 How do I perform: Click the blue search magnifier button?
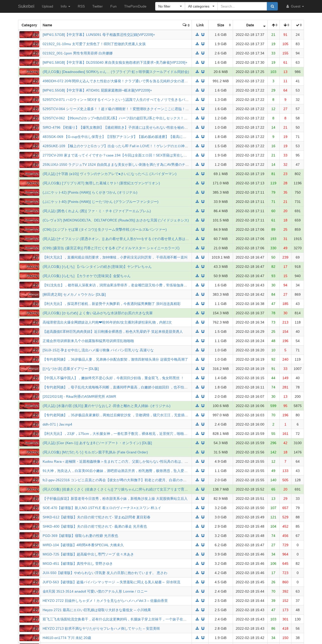coord(272,6)
